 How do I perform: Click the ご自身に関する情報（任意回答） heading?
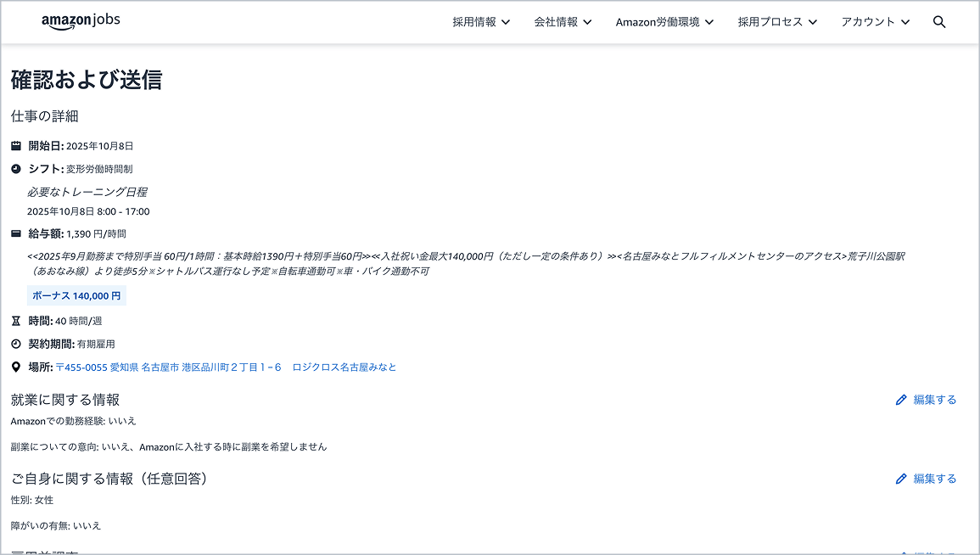tap(109, 479)
